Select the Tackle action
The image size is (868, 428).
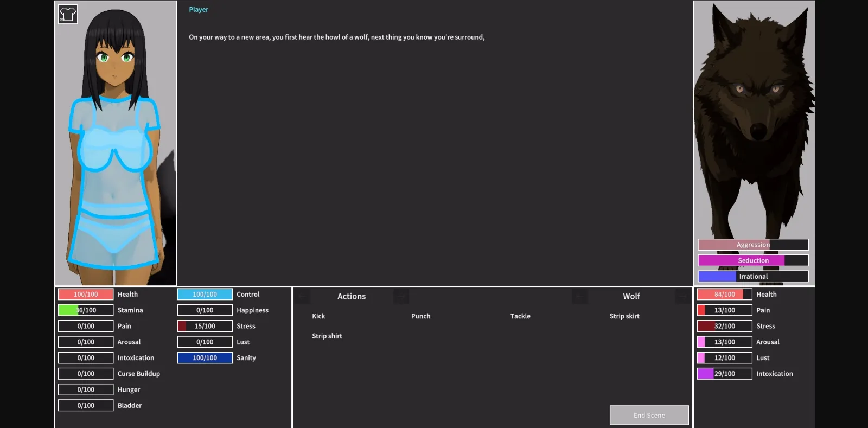(520, 316)
